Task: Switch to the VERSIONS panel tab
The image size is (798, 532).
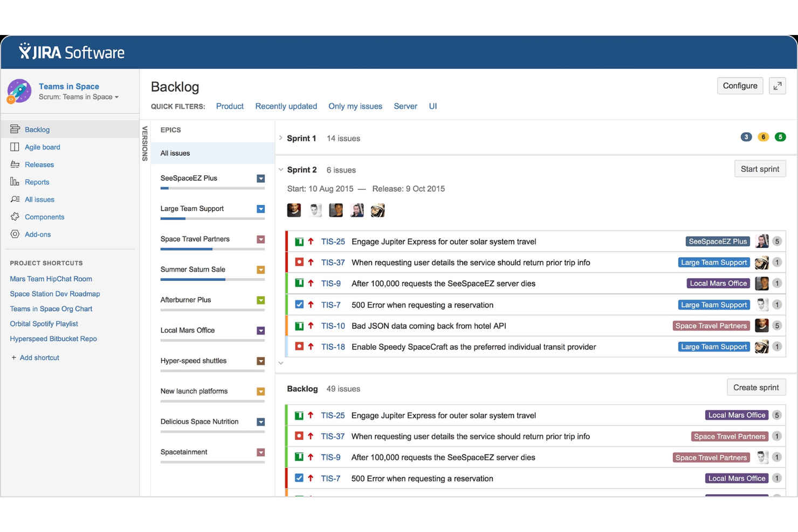Action: click(145, 143)
